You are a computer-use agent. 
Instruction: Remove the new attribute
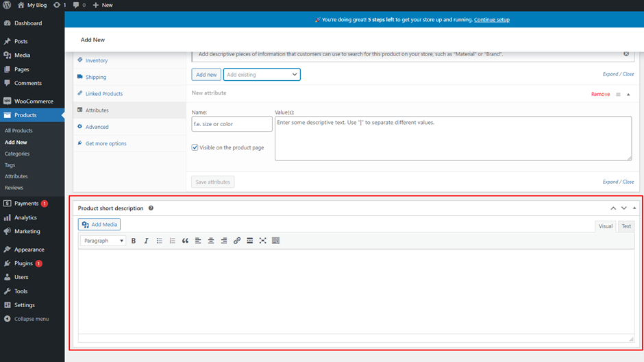pyautogui.click(x=600, y=95)
